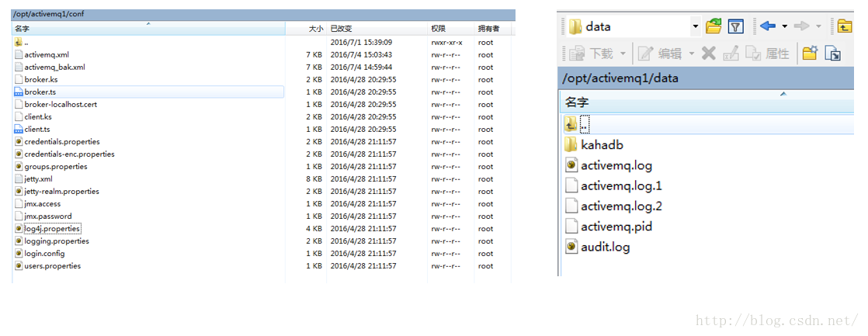Image resolution: width=868 pixels, height=336 pixels.
Task: Click the 4 KB size cell
Action: pos(314,229)
